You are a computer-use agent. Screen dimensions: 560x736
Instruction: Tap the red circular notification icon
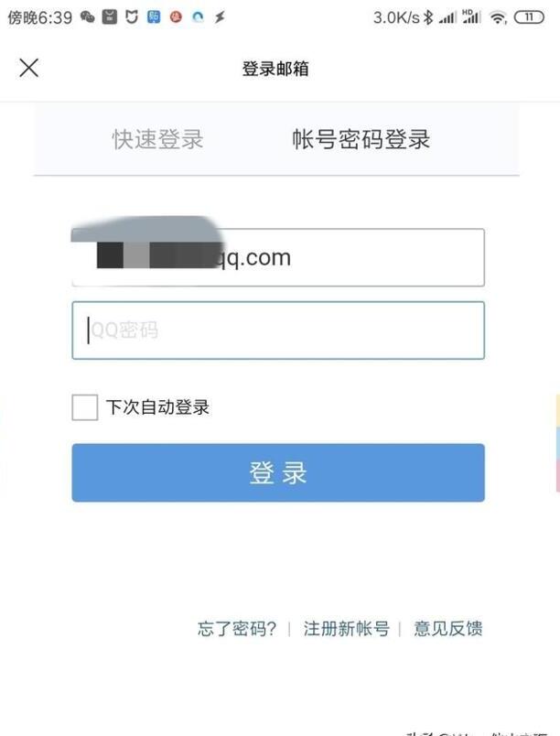point(176,17)
